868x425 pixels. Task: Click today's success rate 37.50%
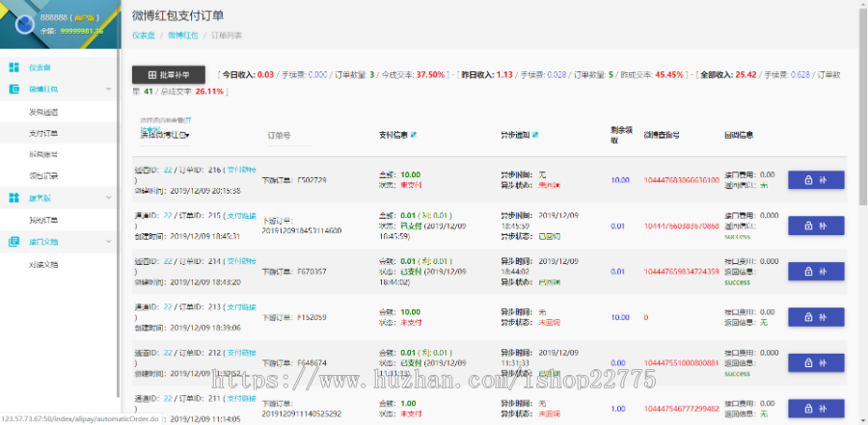tap(431, 75)
